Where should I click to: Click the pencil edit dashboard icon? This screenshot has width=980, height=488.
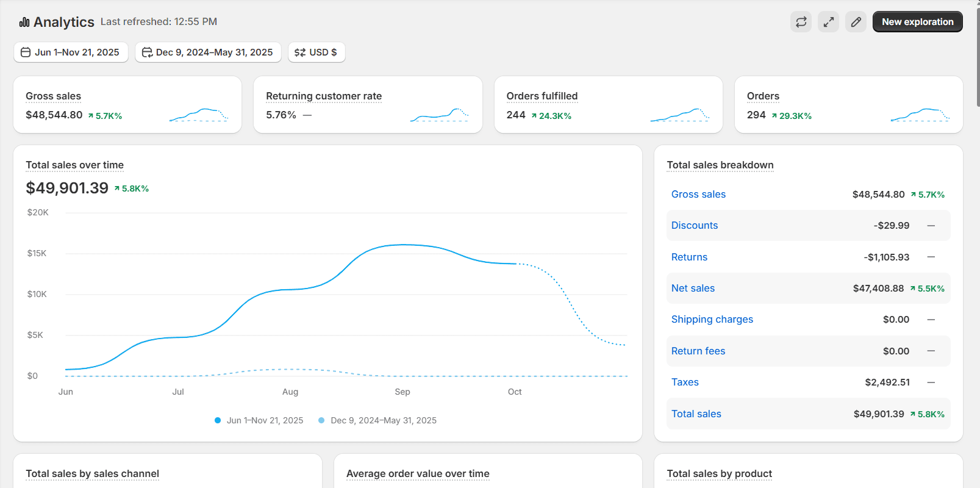pyautogui.click(x=856, y=22)
